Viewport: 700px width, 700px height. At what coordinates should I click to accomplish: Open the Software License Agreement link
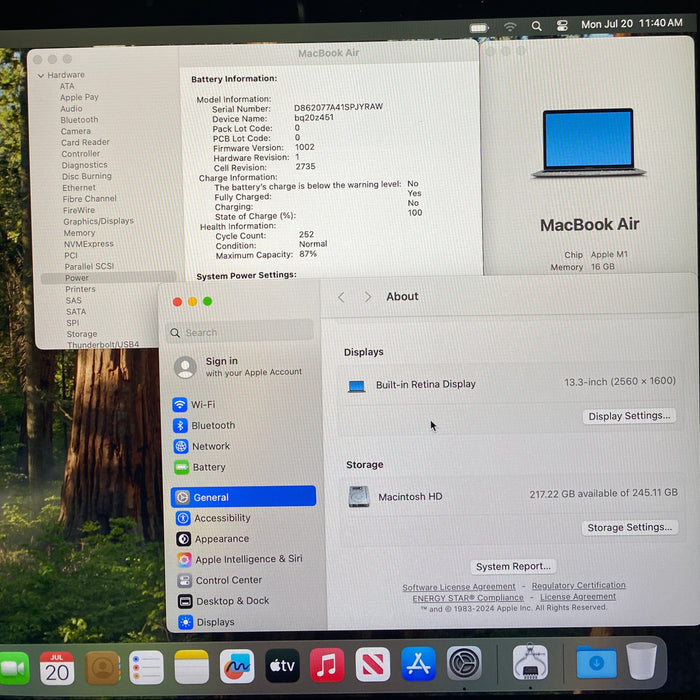(458, 587)
